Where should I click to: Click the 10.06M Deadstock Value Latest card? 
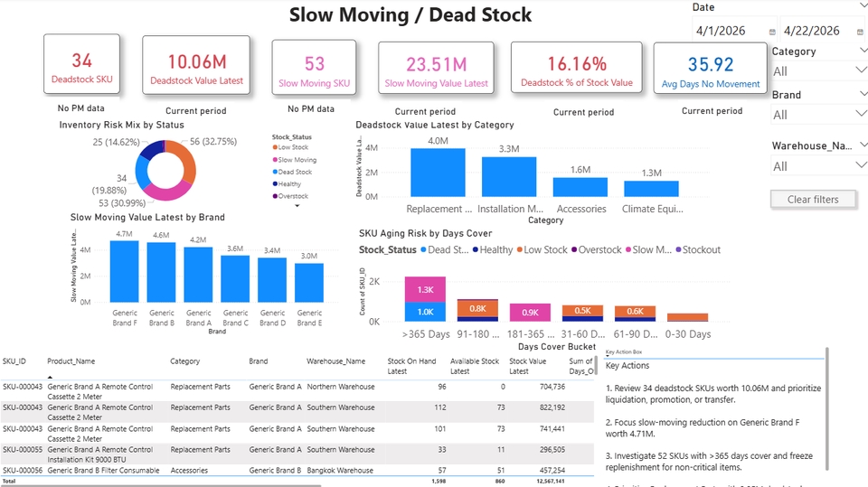pos(196,67)
